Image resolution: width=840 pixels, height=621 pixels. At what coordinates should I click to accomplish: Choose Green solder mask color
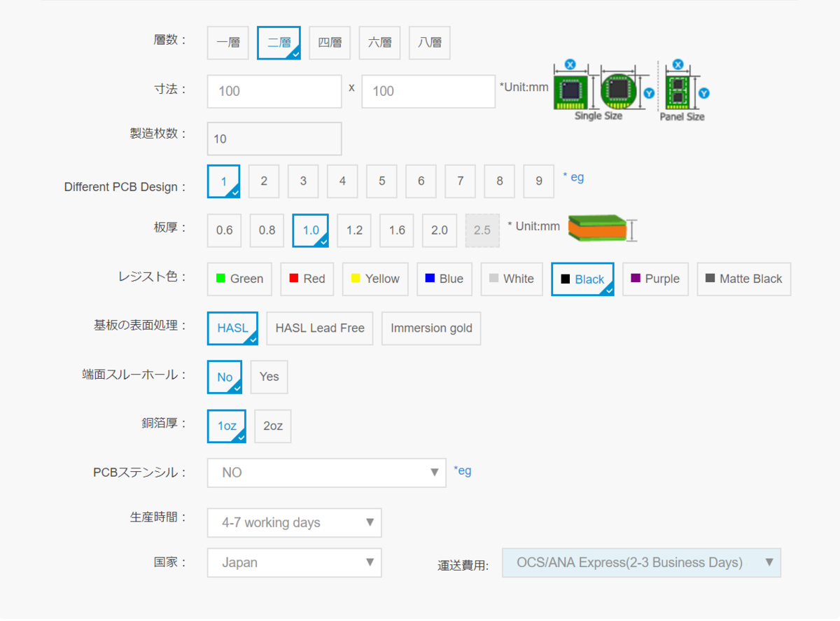pyautogui.click(x=239, y=279)
